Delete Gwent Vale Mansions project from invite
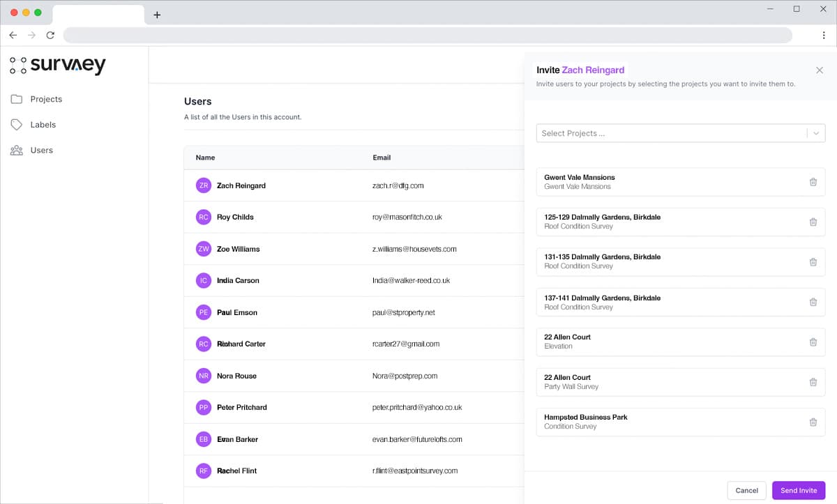 (813, 182)
